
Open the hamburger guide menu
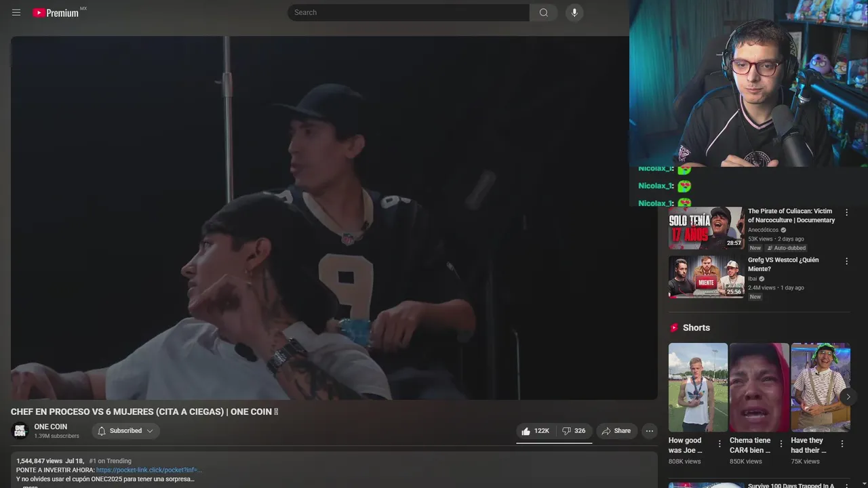click(16, 13)
